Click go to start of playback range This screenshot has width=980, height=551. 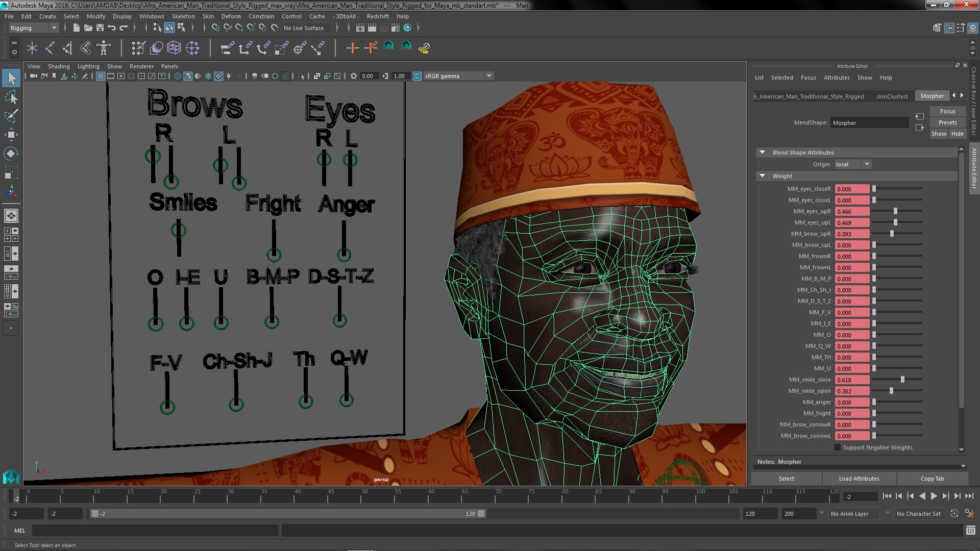point(887,496)
